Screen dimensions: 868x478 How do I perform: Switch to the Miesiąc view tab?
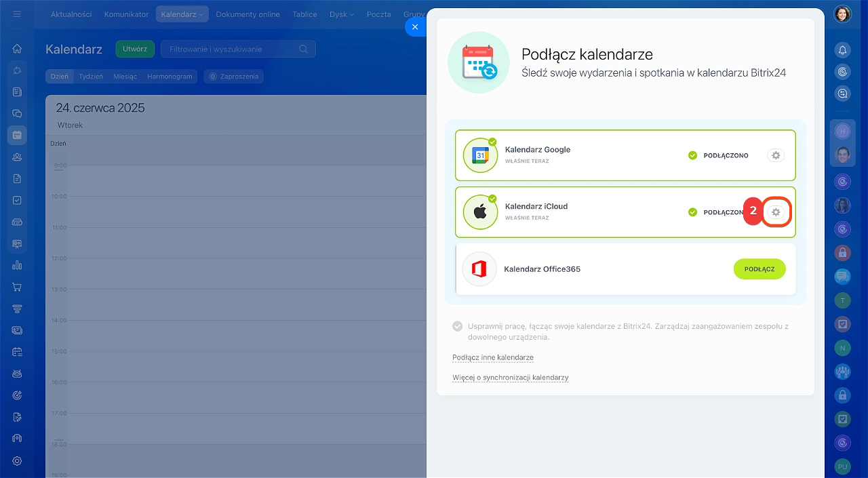pos(125,77)
